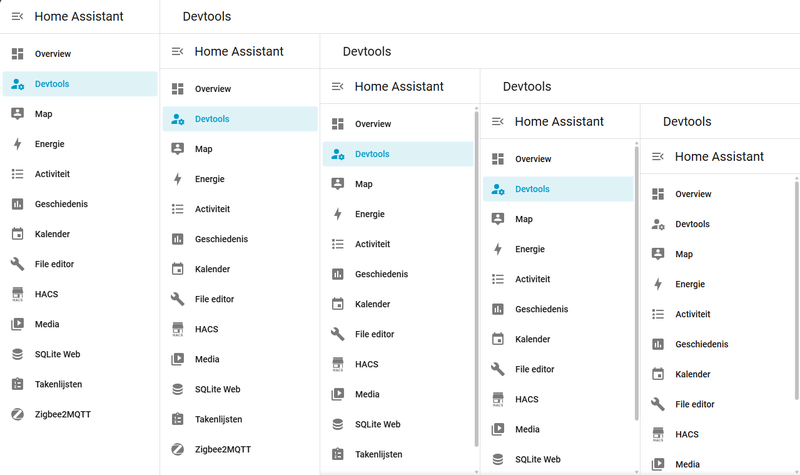Click the Activiteit list icon in the outermost sidebar
This screenshot has width=800, height=475.
tap(17, 174)
